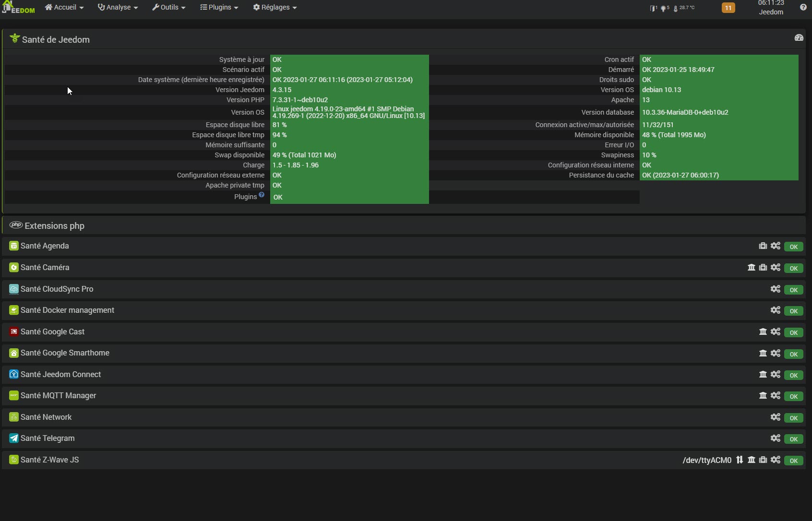
Task: Open Santé Z-Wave JS medkit health icon
Action: click(x=763, y=460)
